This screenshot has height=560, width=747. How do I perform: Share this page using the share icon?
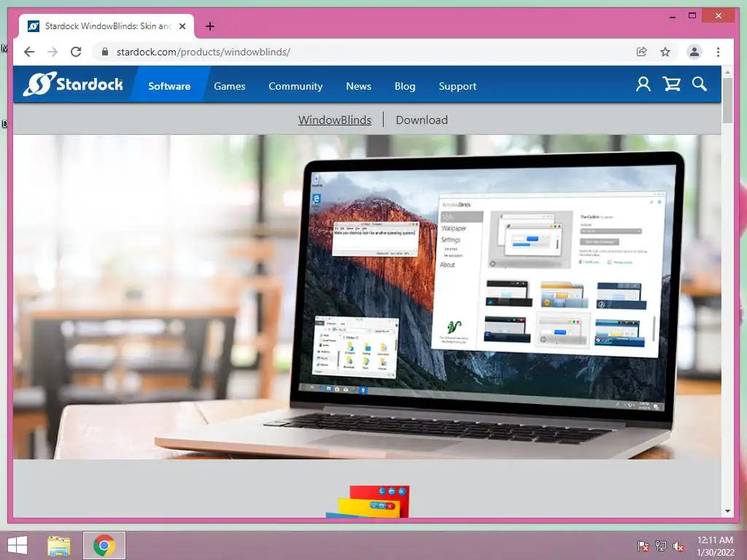click(642, 52)
